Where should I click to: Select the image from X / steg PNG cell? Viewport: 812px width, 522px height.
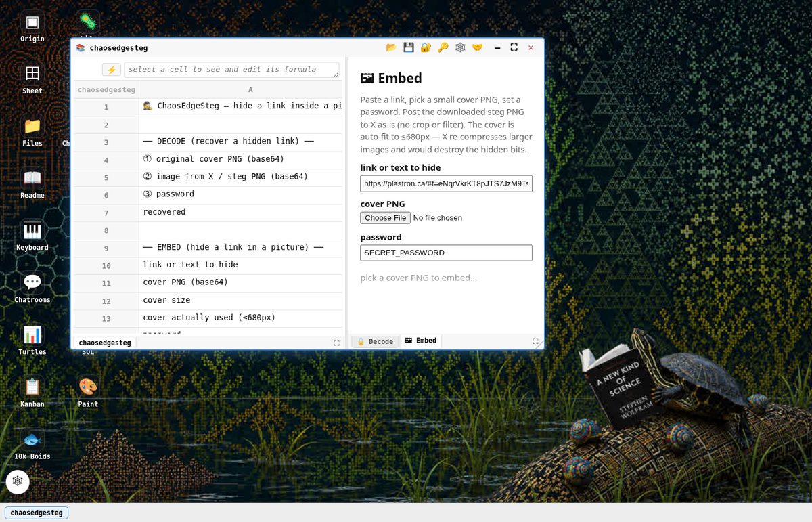pos(241,177)
